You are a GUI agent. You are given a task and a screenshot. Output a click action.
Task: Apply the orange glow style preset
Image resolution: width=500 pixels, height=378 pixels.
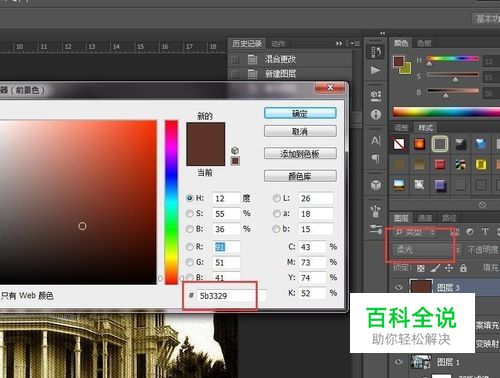[x=419, y=144]
